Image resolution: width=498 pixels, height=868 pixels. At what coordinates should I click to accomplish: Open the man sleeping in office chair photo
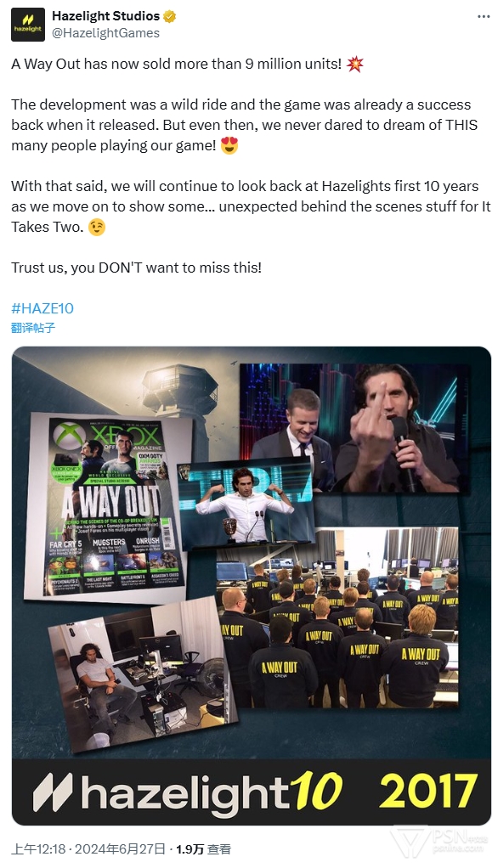tap(143, 675)
